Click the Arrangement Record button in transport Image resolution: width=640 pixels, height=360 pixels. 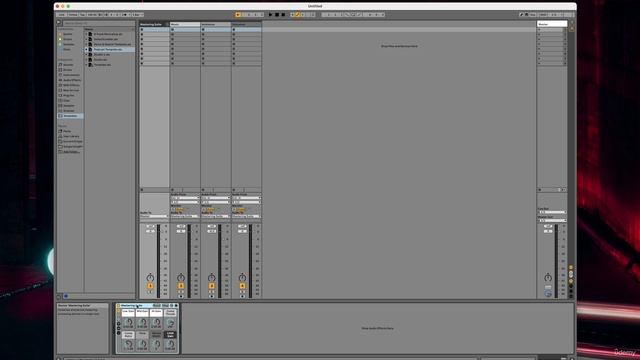283,15
